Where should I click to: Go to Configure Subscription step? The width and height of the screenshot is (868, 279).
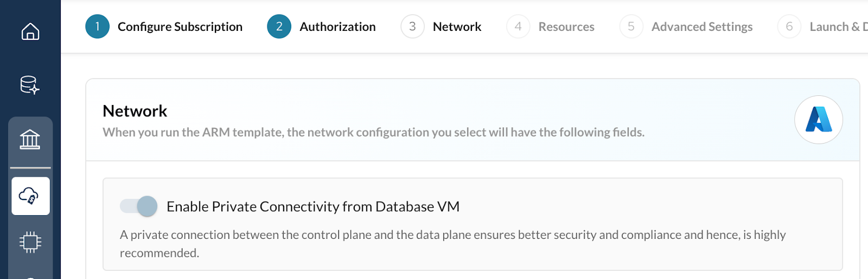[x=180, y=27]
